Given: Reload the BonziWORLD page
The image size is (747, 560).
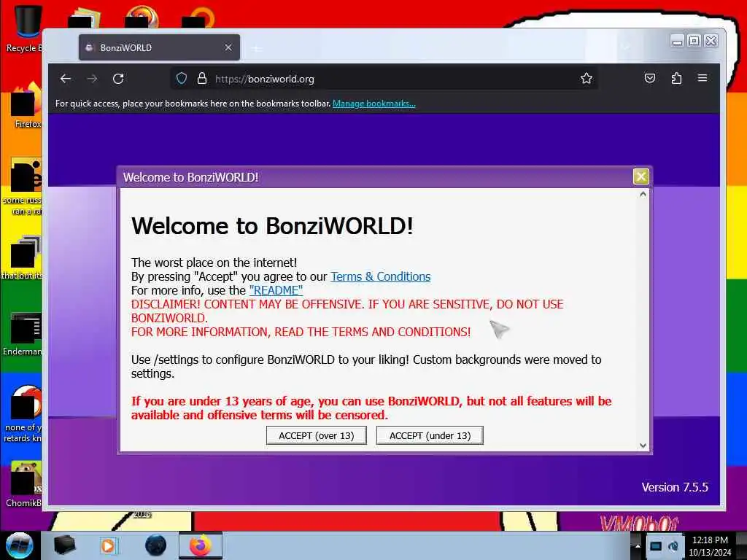Looking at the screenshot, I should [x=118, y=79].
